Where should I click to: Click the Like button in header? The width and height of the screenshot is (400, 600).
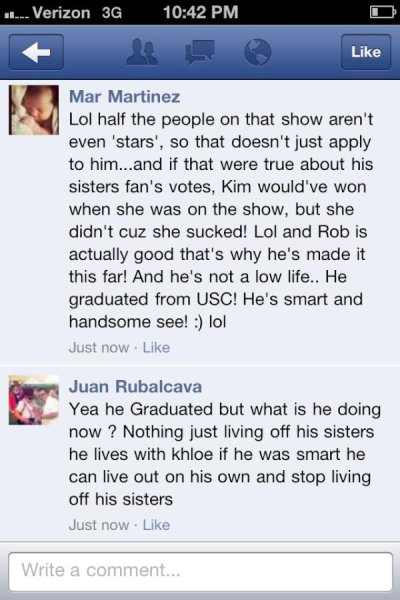pos(366,52)
